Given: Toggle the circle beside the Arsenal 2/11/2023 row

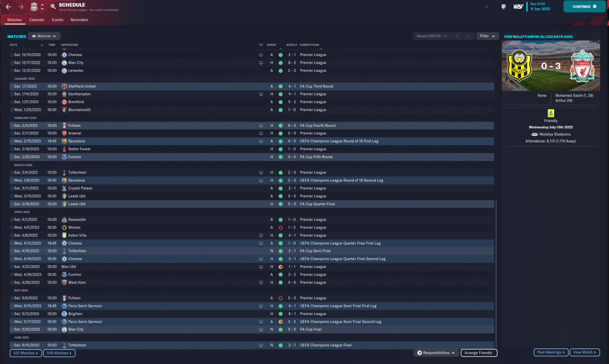Looking at the screenshot, I should (12, 134).
